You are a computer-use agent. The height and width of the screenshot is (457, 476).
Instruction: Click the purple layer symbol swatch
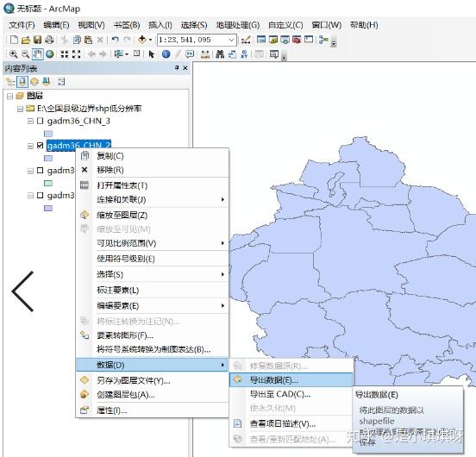click(48, 208)
